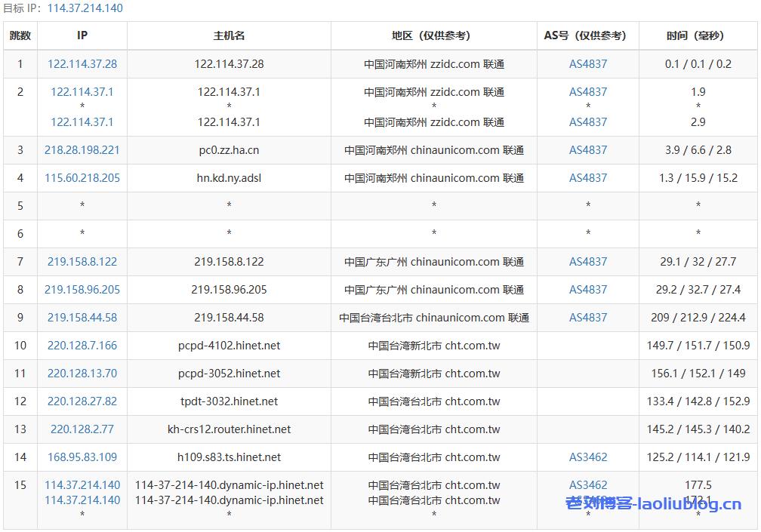Click the AS4837 link for hop 8

click(x=588, y=289)
